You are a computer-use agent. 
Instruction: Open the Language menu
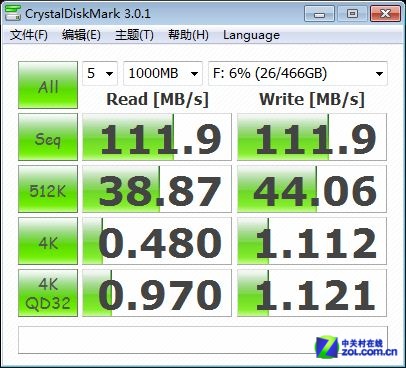tap(251, 35)
